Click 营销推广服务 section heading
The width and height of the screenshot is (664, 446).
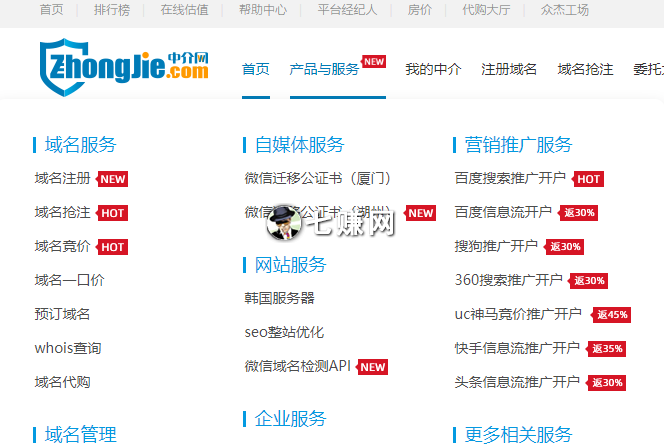coord(518,145)
